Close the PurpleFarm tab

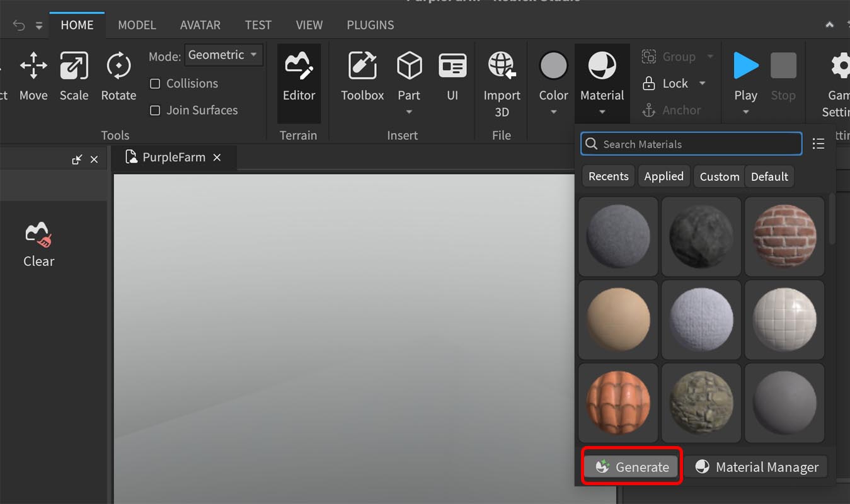217,157
